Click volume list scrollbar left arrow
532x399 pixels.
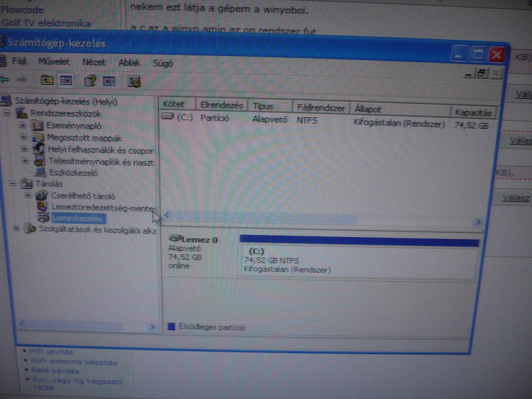point(167,215)
